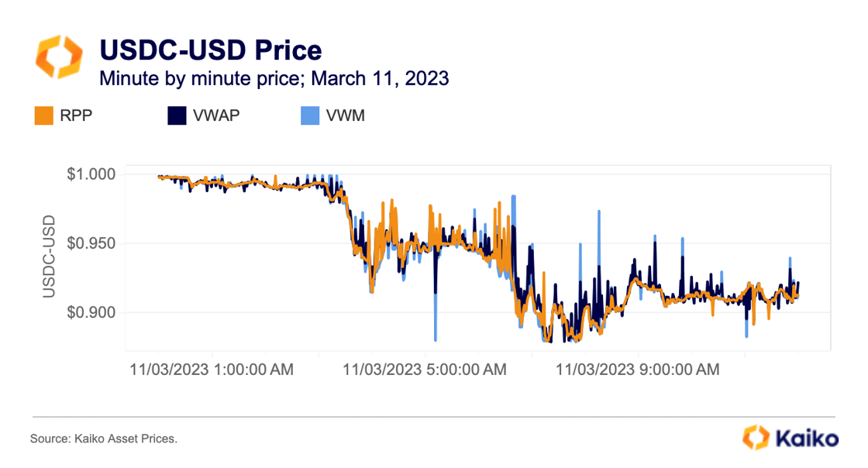Click the small Kaiko logo icon at bottom right
The width and height of the screenshot is (868, 468).
point(755,437)
